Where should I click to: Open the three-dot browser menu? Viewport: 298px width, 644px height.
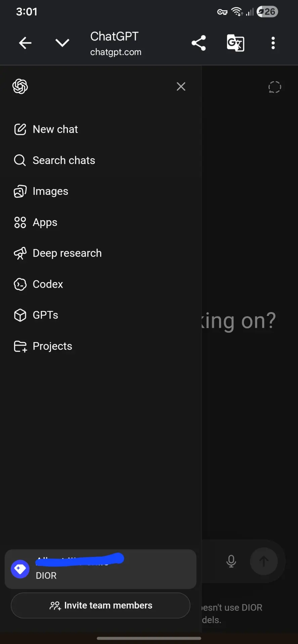[273, 43]
